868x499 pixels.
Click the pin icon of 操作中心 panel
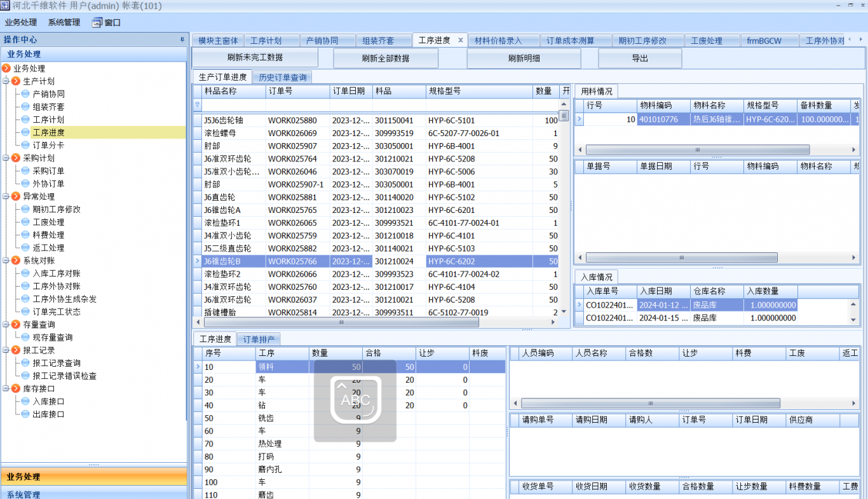[x=182, y=39]
